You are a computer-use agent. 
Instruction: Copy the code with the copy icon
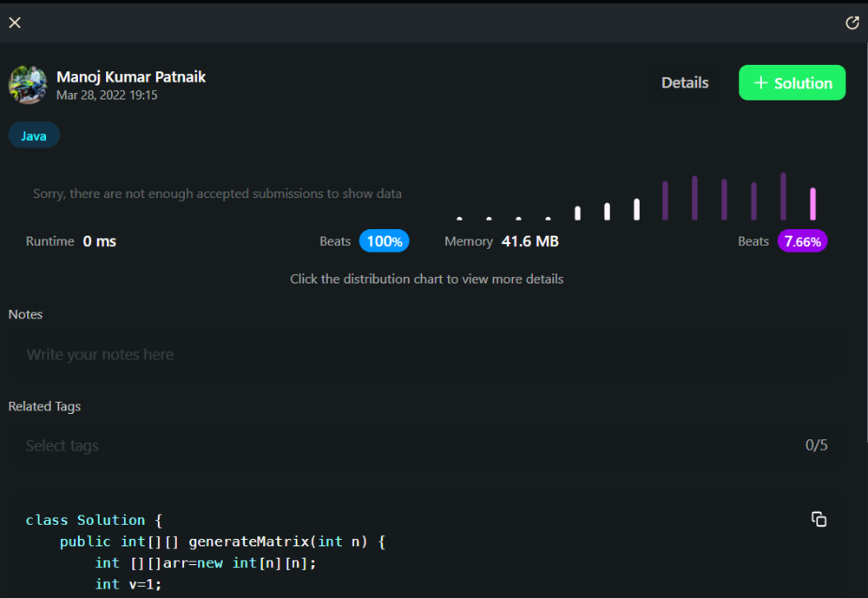(819, 519)
